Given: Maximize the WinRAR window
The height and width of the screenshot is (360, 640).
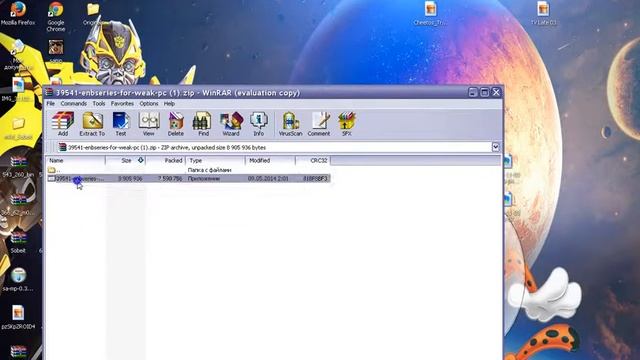Looking at the screenshot, I should click(x=484, y=92).
